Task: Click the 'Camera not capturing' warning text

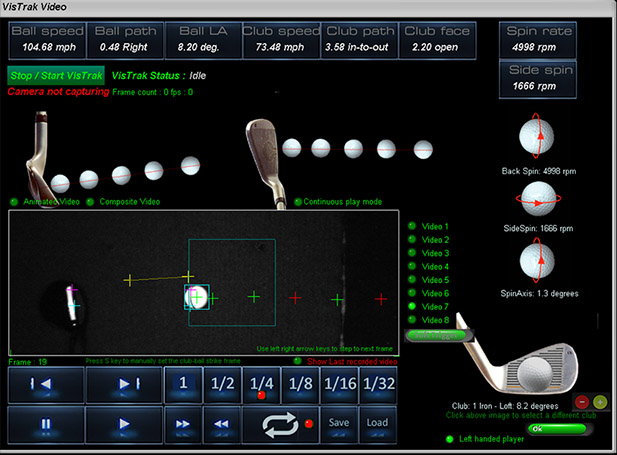Action: point(58,92)
